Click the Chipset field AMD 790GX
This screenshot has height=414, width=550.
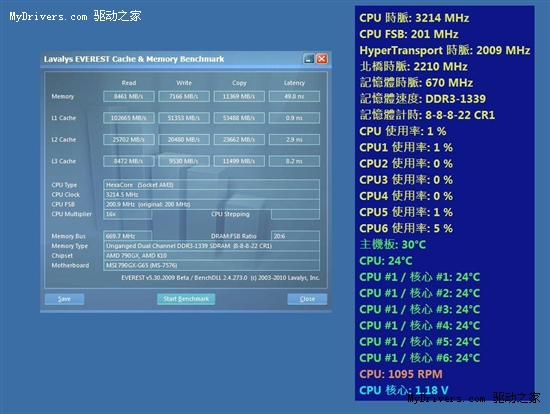click(212, 256)
